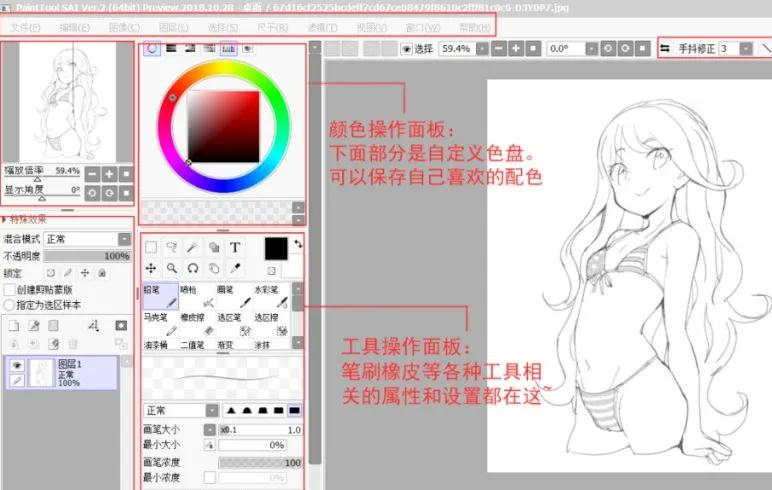772x490 pixels.
Task: Open the 手抖修正 stabilizer value dropdown
Action: click(746, 49)
